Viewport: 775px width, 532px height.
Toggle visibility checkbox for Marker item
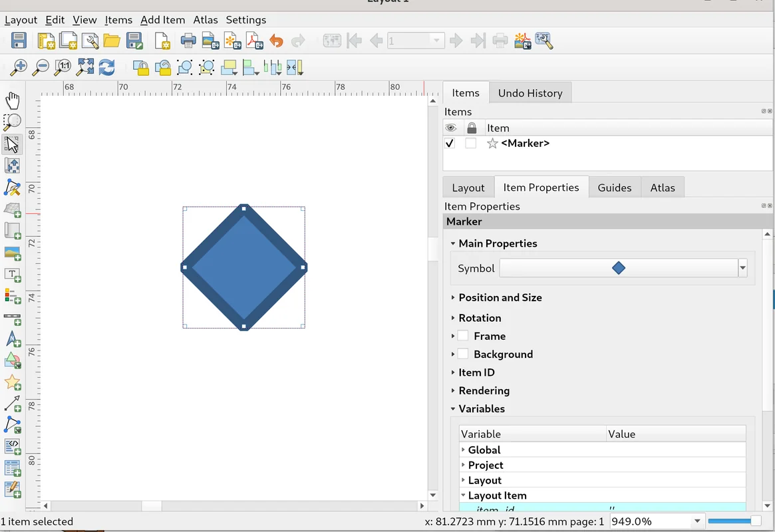(x=450, y=144)
